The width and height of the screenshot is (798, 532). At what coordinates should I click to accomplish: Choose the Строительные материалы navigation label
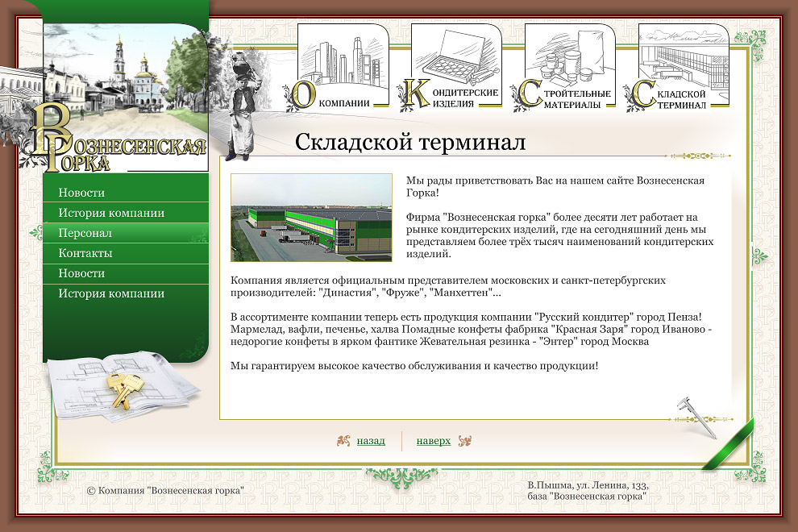[x=579, y=98]
